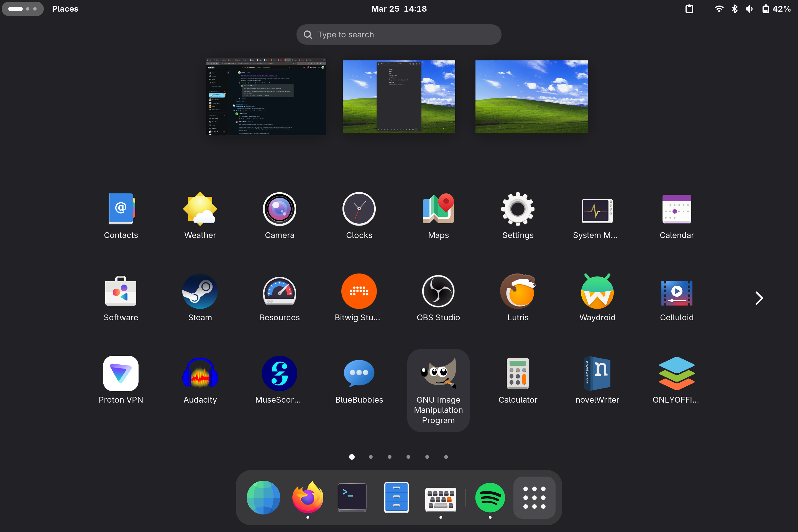Jump to the last app page dot
The height and width of the screenshot is (532, 798).
[x=446, y=457]
